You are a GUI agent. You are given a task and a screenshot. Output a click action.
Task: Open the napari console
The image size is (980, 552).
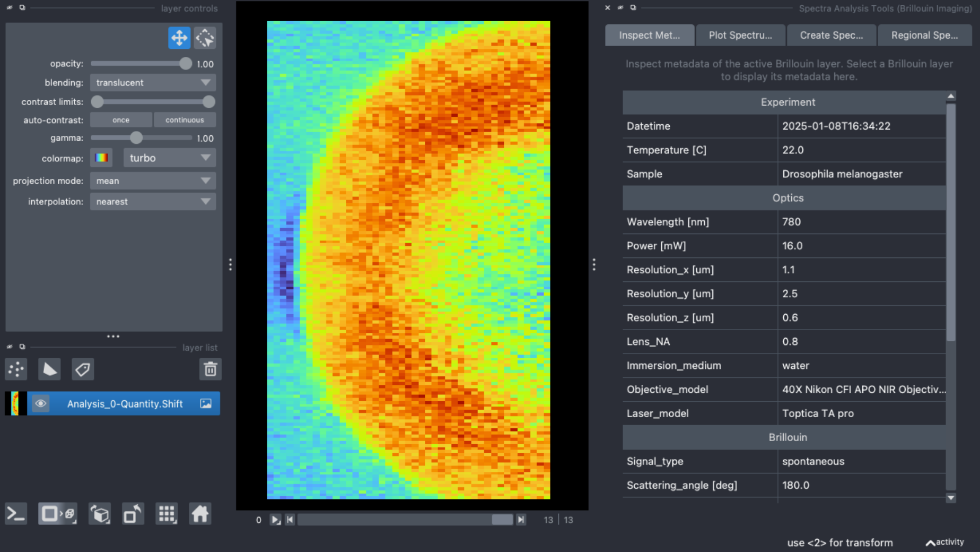point(16,514)
